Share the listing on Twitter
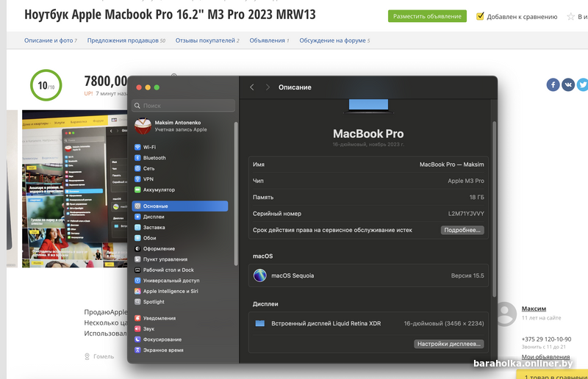This screenshot has width=588, height=379. [582, 84]
